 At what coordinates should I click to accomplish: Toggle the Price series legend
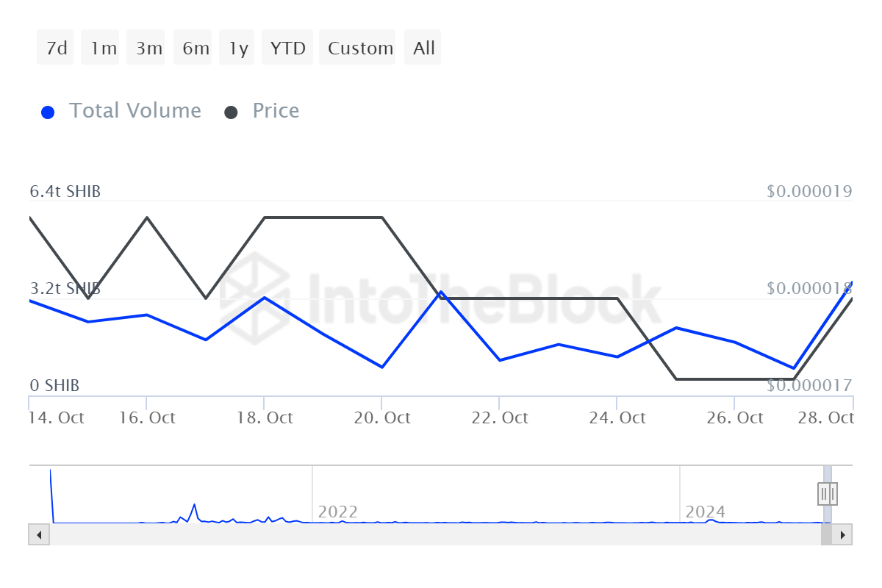(x=276, y=111)
